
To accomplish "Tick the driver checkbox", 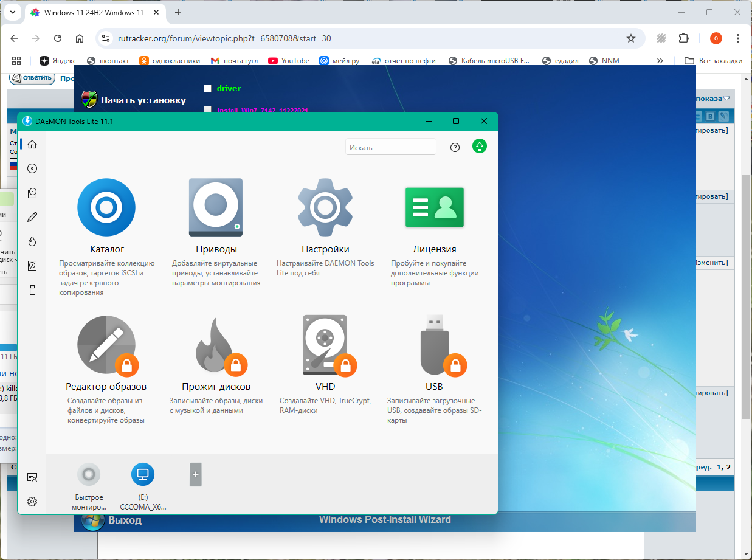I will pos(207,89).
